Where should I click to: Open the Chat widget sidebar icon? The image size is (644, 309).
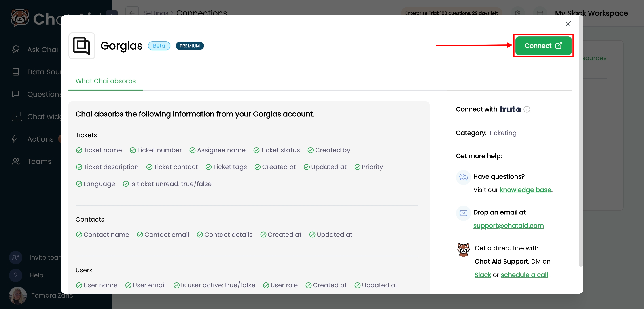(x=17, y=116)
